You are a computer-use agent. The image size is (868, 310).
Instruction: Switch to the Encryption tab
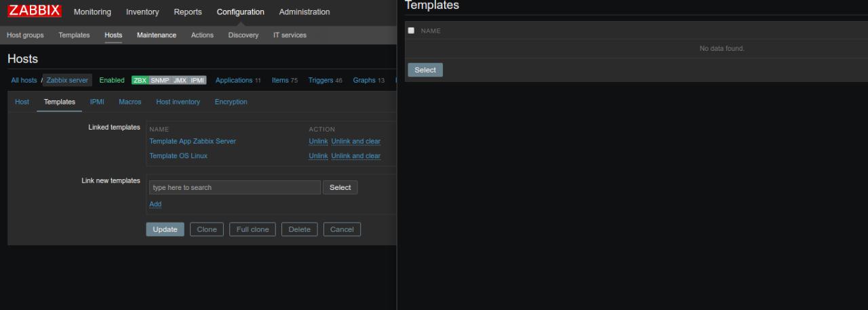pos(231,102)
